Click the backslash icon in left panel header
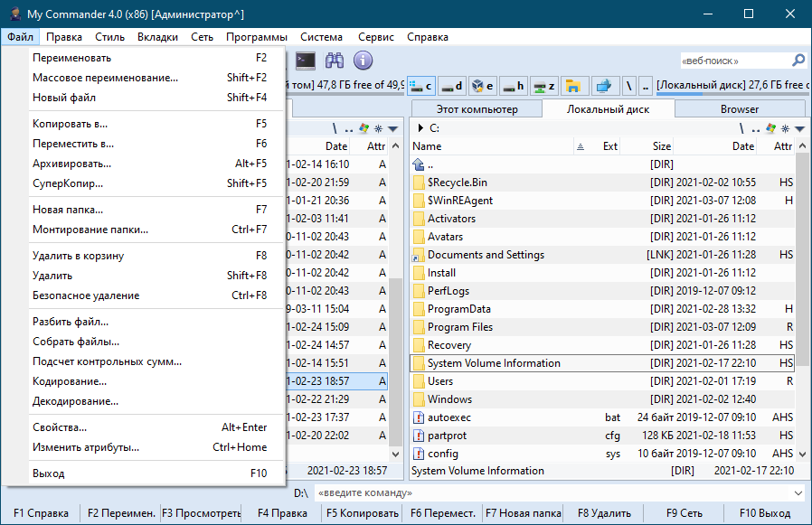Viewport: 812px width, 525px height. (335, 128)
